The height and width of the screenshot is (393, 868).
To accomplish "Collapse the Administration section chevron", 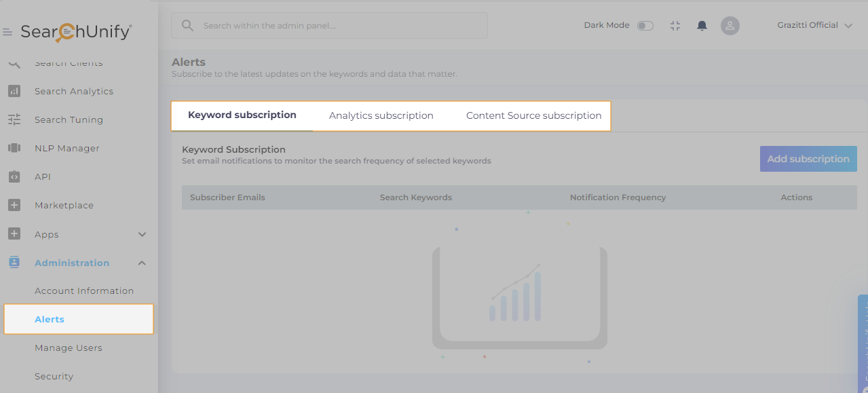I will click(x=142, y=263).
